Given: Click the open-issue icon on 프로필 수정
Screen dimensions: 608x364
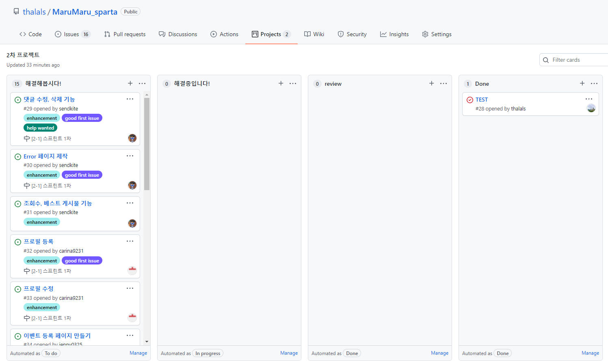Looking at the screenshot, I should coord(18,289).
